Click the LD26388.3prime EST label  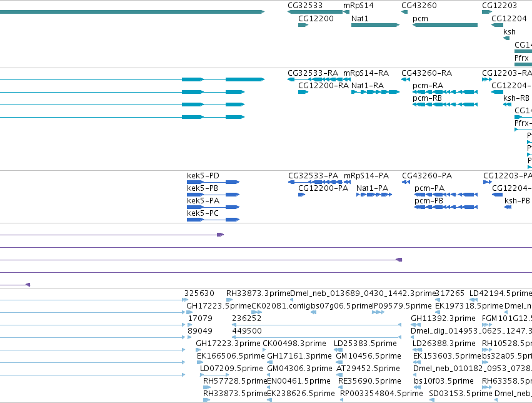444,344
